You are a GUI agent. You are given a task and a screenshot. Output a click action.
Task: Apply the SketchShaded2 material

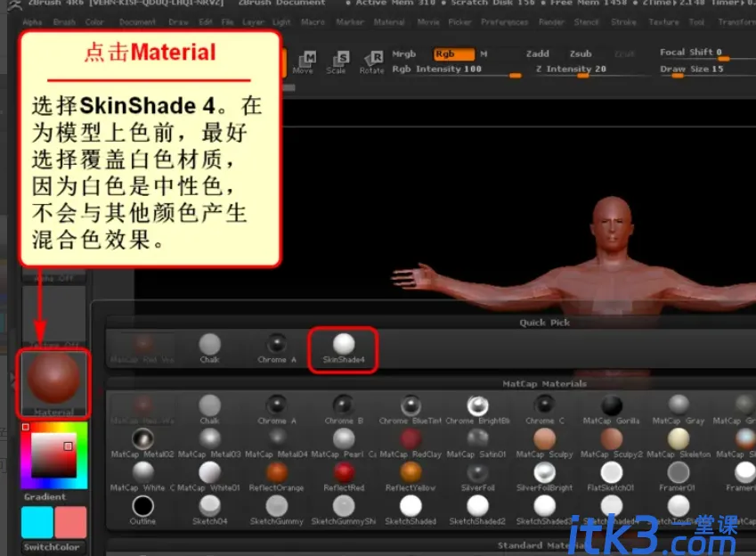tap(477, 511)
